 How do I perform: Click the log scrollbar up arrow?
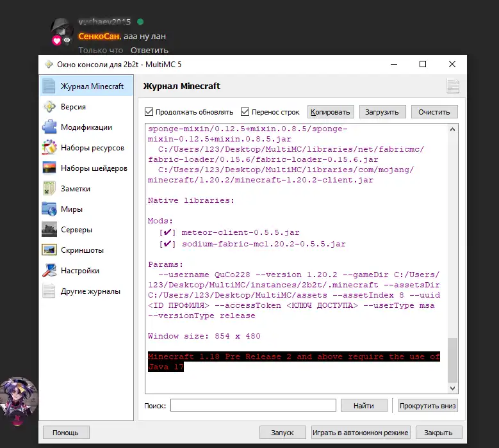[452, 129]
